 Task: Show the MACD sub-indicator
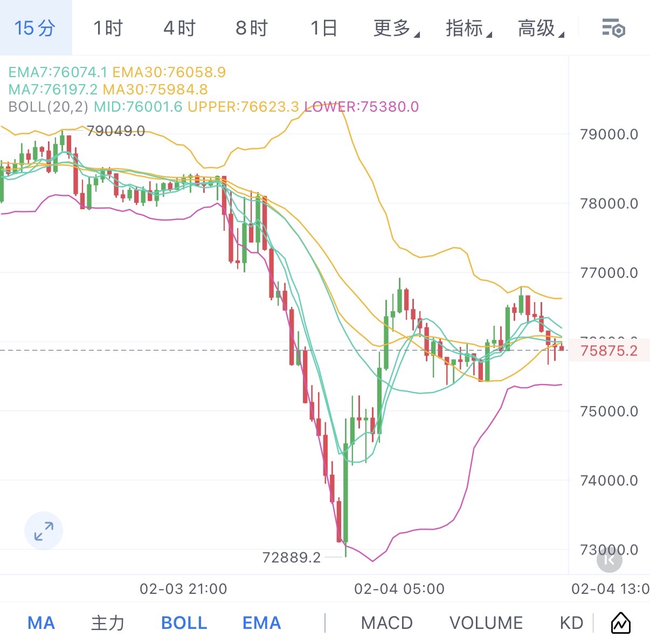click(386, 623)
